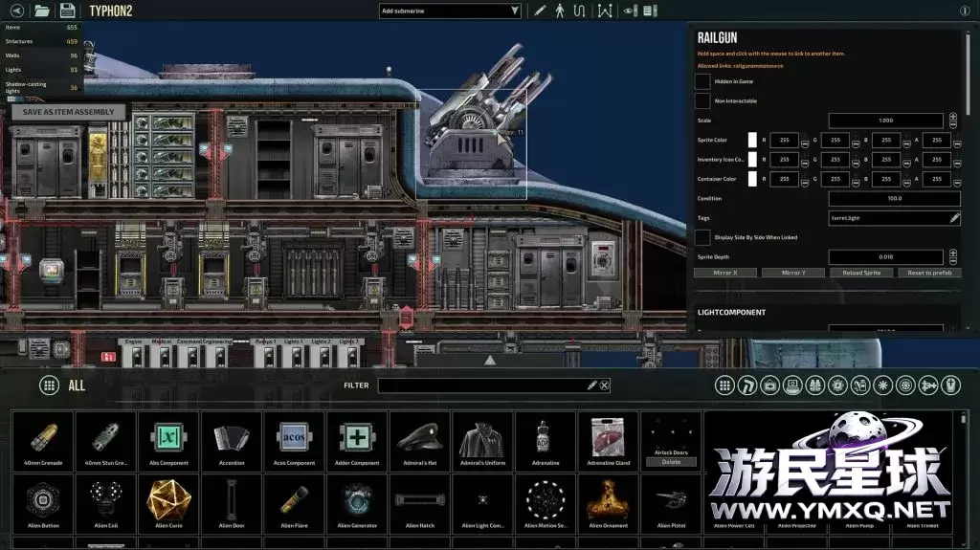Open the info icon at top right
Screen dimensions: 980x550
click(965, 11)
